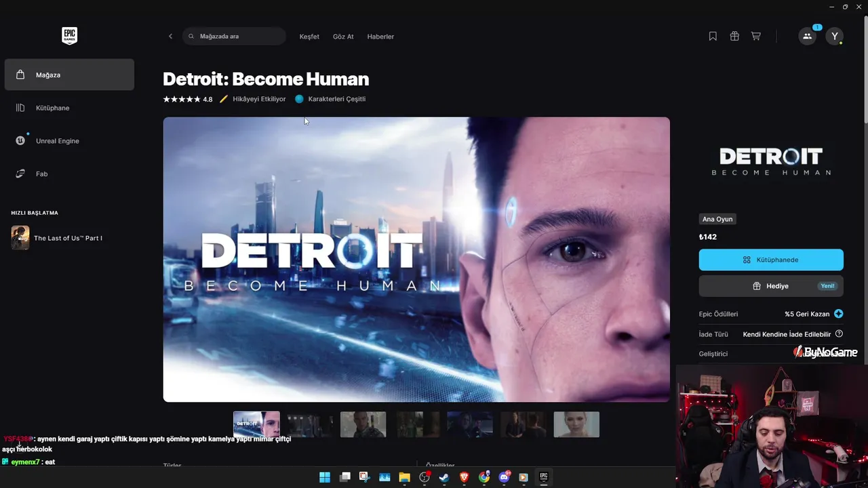Click the Epic Games taskbar icon

(x=543, y=477)
